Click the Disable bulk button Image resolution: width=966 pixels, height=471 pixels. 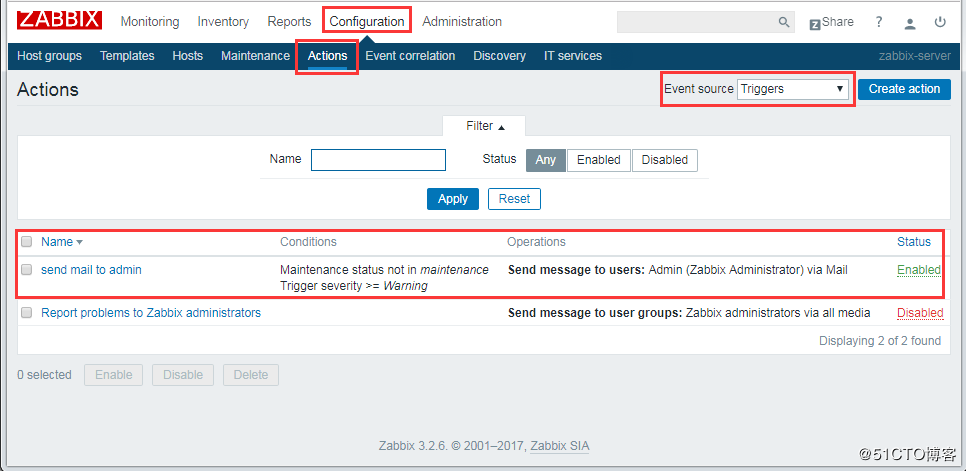click(x=183, y=375)
